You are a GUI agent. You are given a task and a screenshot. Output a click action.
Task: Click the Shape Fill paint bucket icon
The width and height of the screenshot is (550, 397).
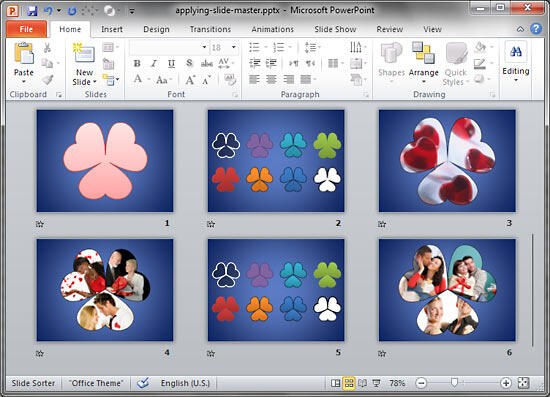point(480,47)
